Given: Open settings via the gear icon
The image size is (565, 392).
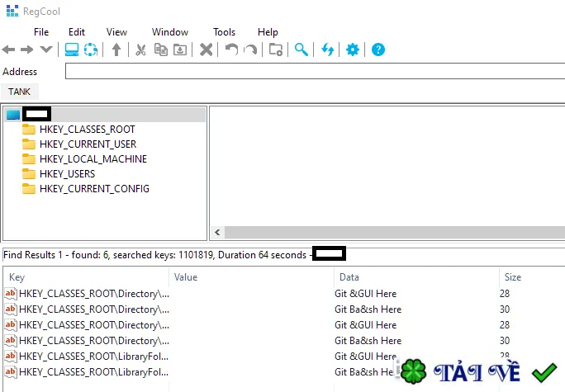Looking at the screenshot, I should point(353,50).
